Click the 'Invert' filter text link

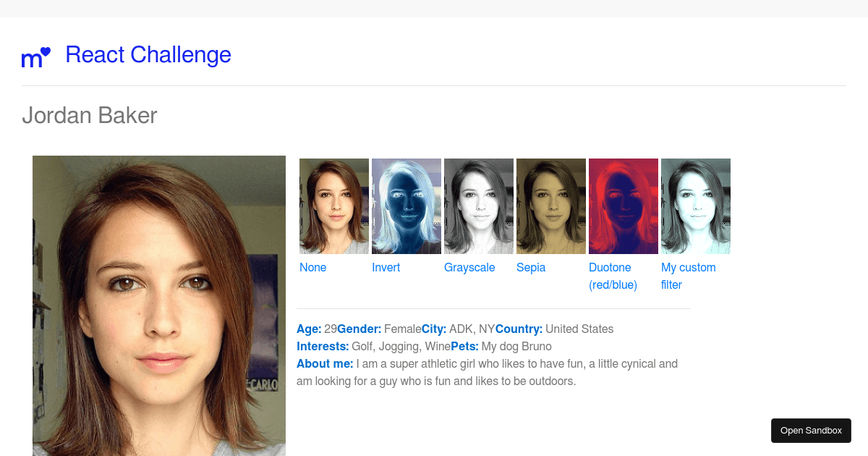coord(386,268)
